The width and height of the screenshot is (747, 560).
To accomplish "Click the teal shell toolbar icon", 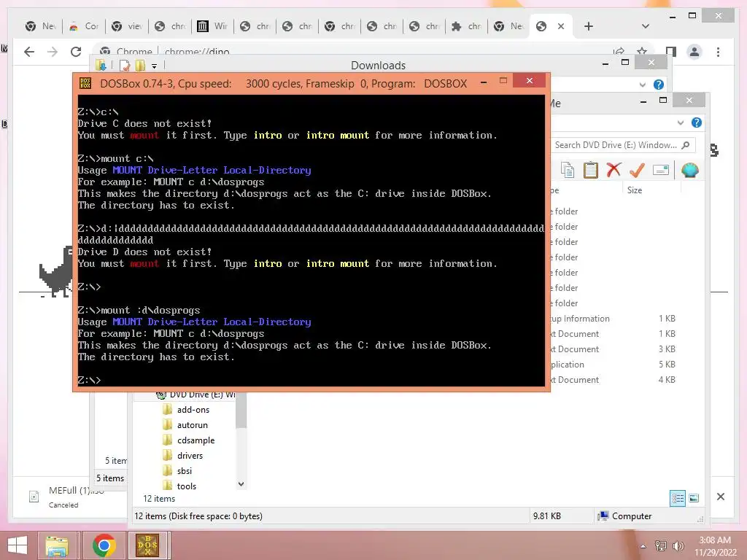I will point(689,170).
